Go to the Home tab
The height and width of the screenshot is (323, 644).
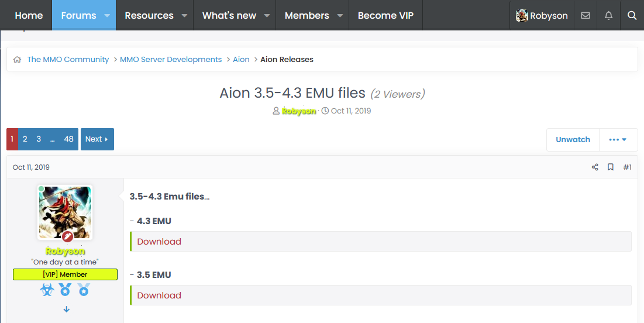tap(29, 16)
